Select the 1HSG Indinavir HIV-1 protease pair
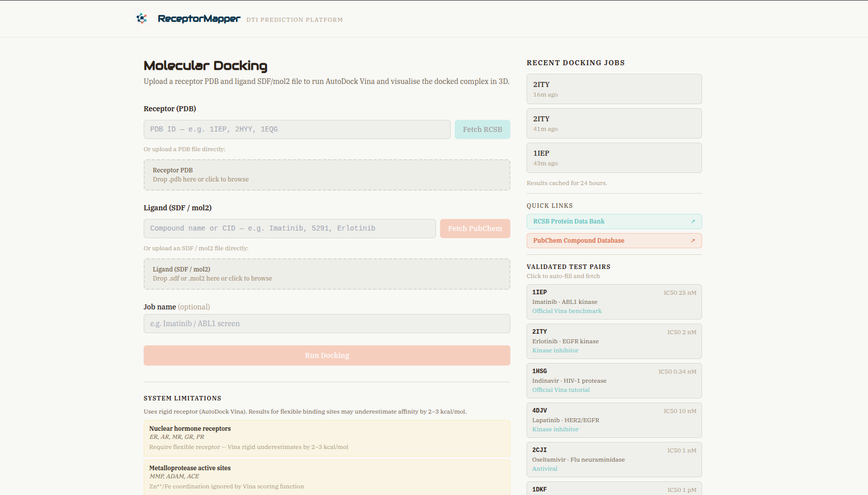 point(614,381)
